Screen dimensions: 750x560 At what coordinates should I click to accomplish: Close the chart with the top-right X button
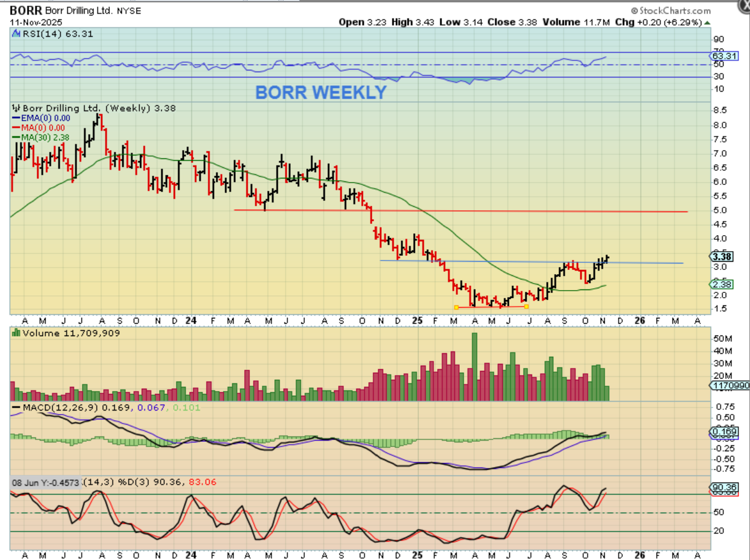pos(743,6)
